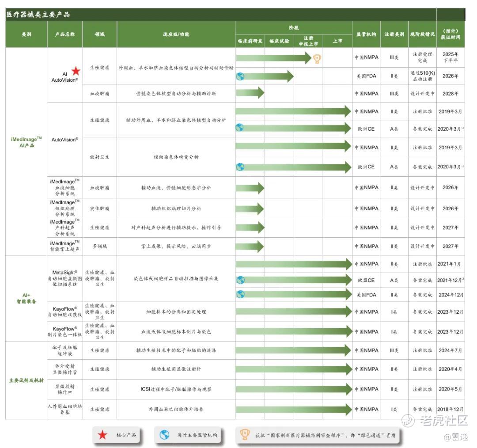Viewport: 477px width, 448px height.
Task: Click the 监管机构 column header
Action: coord(366,34)
